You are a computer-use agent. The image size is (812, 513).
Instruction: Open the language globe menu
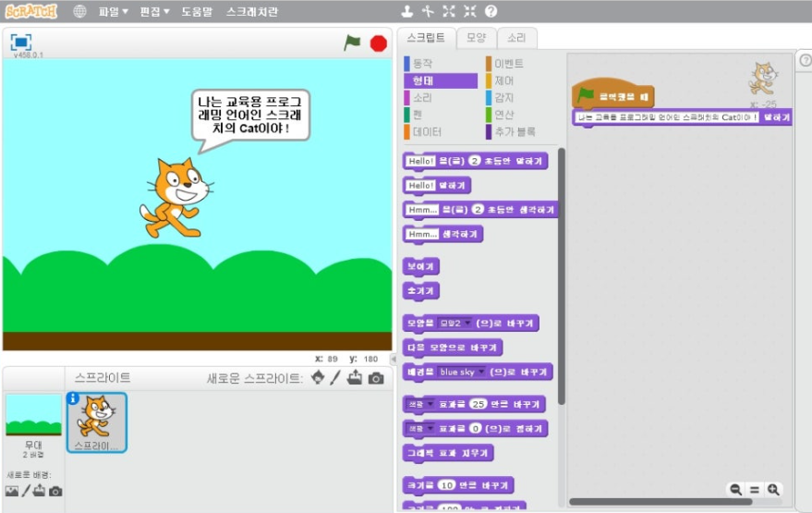coord(79,11)
